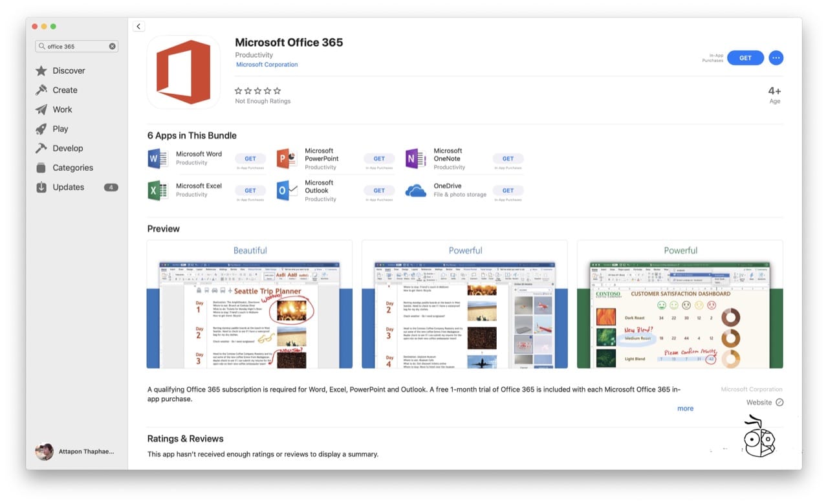Click the 6 Apps in This Bundle heading
This screenshot has height=504, width=828.
[192, 135]
